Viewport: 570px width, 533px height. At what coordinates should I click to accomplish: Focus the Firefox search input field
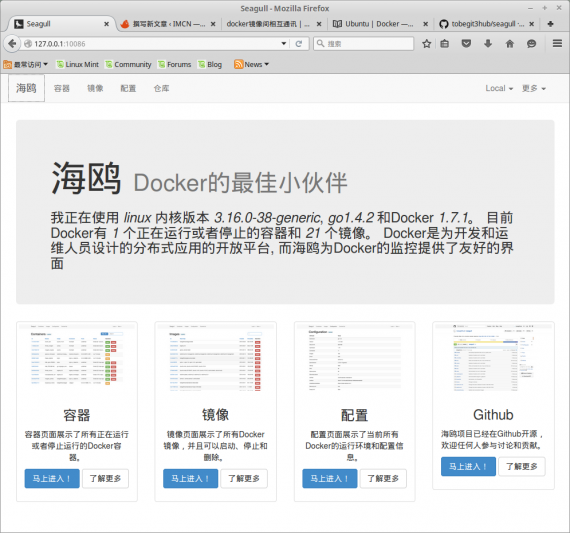pos(364,44)
